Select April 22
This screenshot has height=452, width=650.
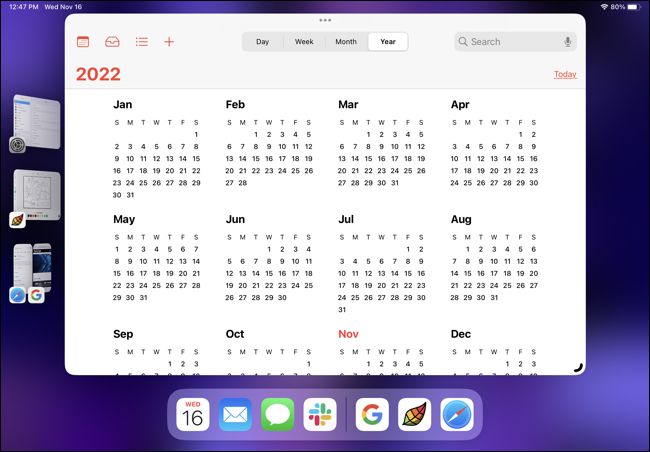pos(520,171)
